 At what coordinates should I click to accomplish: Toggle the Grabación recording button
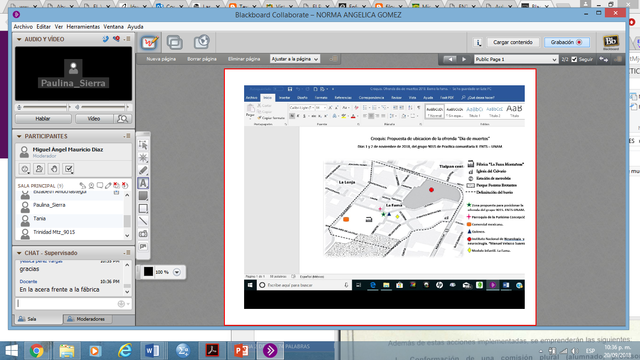(x=566, y=42)
